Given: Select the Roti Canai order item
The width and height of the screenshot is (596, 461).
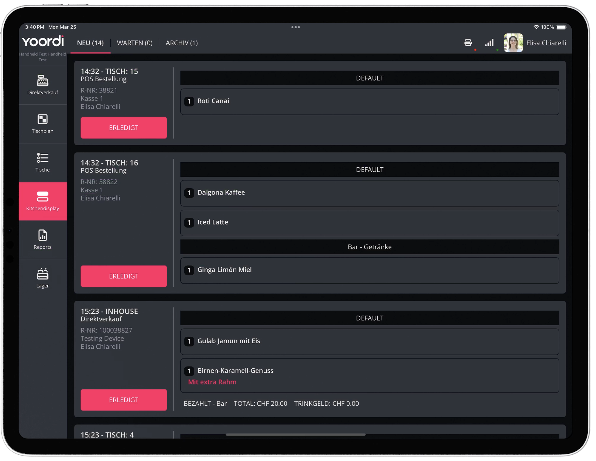Looking at the screenshot, I should (369, 101).
